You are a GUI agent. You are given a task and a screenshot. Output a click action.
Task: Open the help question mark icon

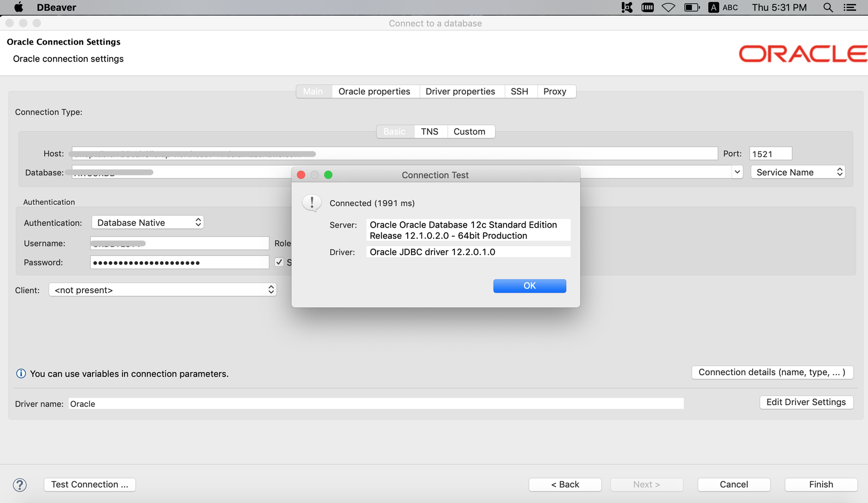click(20, 485)
